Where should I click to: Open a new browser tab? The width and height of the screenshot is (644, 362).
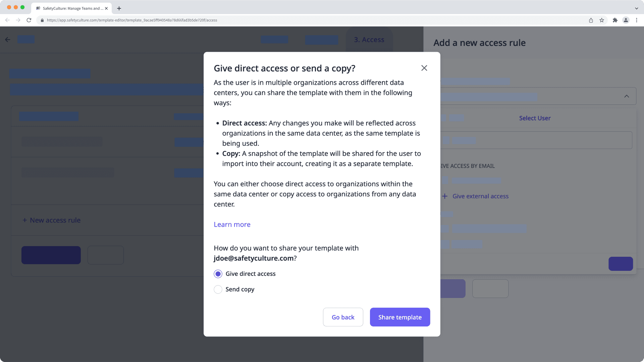click(119, 8)
